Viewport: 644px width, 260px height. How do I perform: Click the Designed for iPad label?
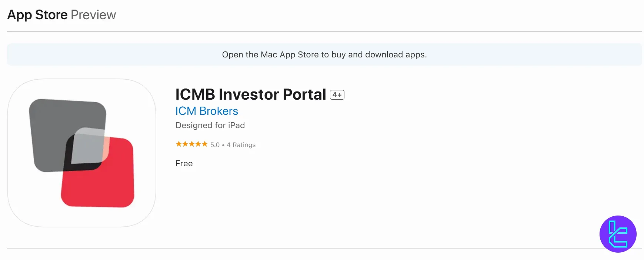pyautogui.click(x=210, y=125)
